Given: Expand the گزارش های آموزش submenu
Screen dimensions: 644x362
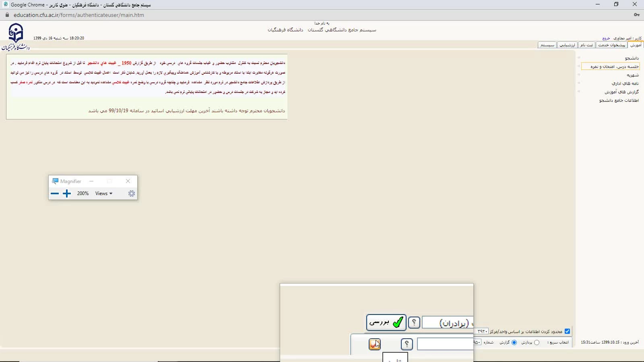Looking at the screenshot, I should point(621,92).
